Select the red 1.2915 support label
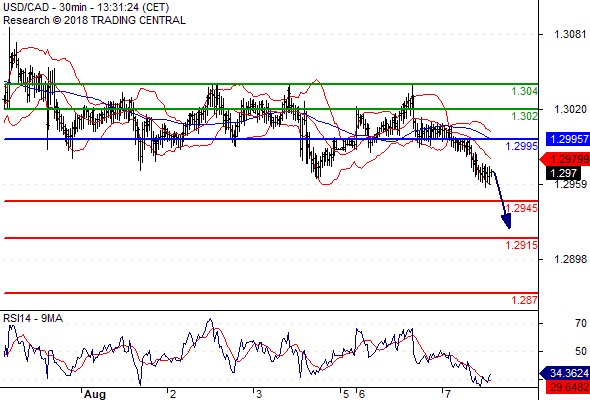The image size is (590, 400). (x=522, y=245)
